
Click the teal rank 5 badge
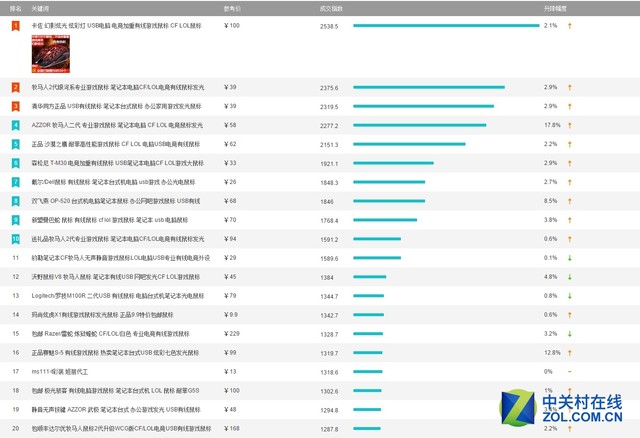coord(16,144)
